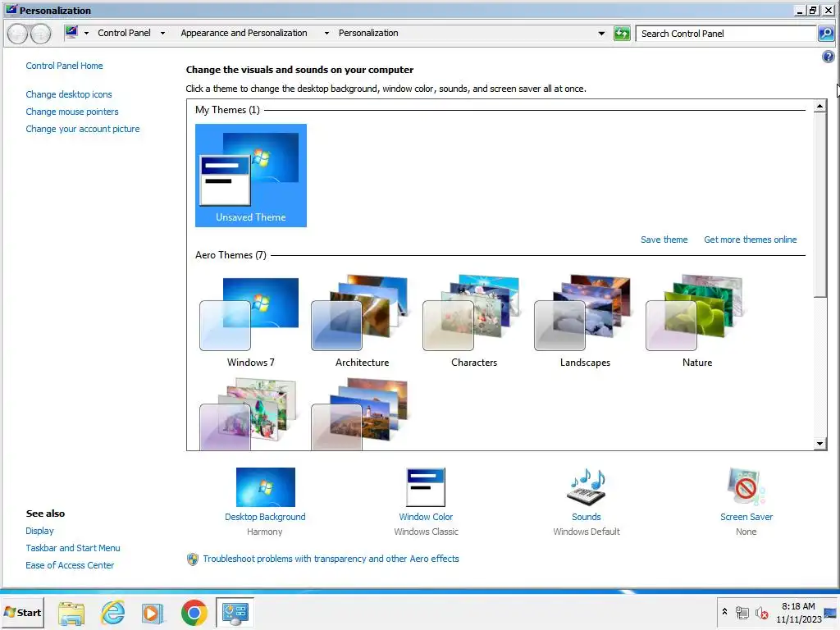840x630 pixels.
Task: Click the help question mark icon
Action: pos(828,57)
